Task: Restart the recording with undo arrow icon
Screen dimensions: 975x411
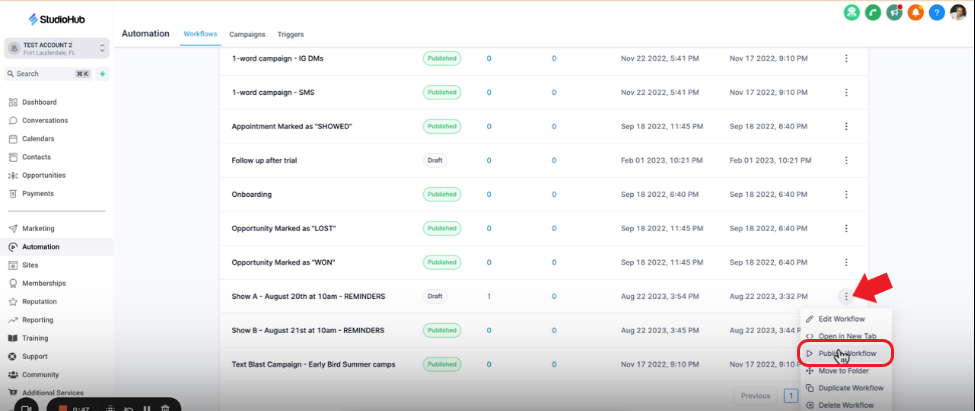Action: (129, 409)
